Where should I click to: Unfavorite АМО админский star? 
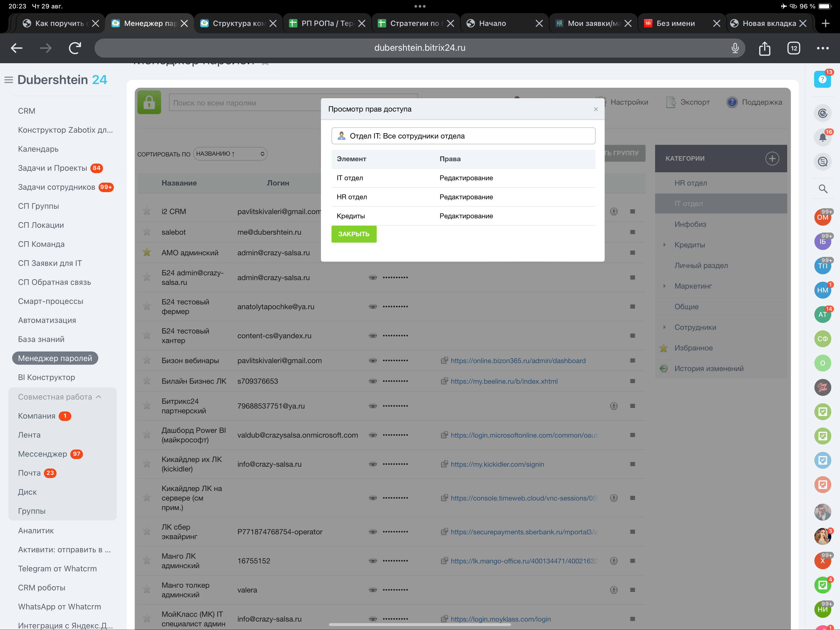coord(147,252)
